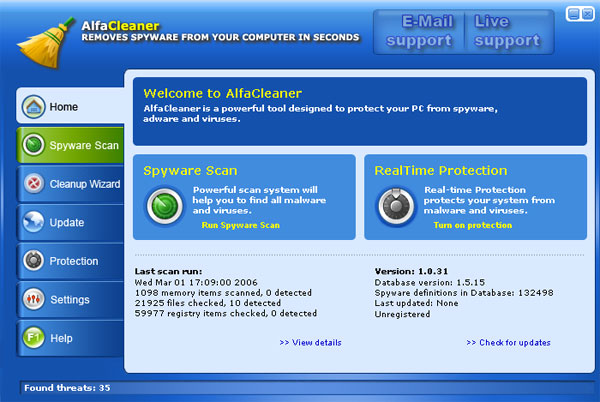
Task: Click the green F1 Help icon
Action: pyautogui.click(x=33, y=338)
